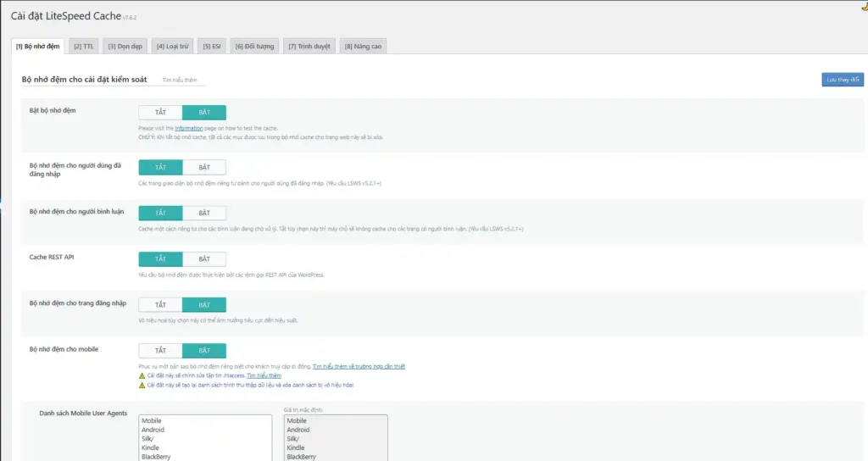Open the [3] Dọn dẹp tab
The width and height of the screenshot is (868, 461).
click(125, 47)
